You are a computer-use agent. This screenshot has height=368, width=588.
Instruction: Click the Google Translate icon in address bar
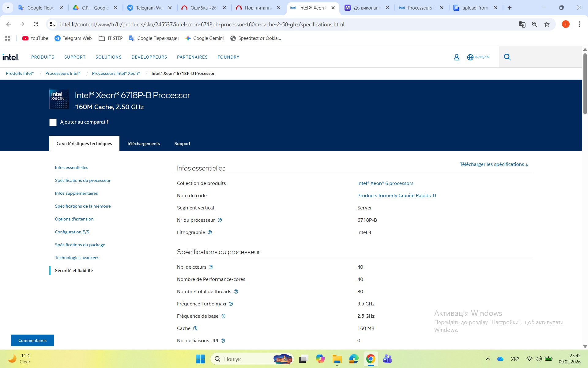522,25
